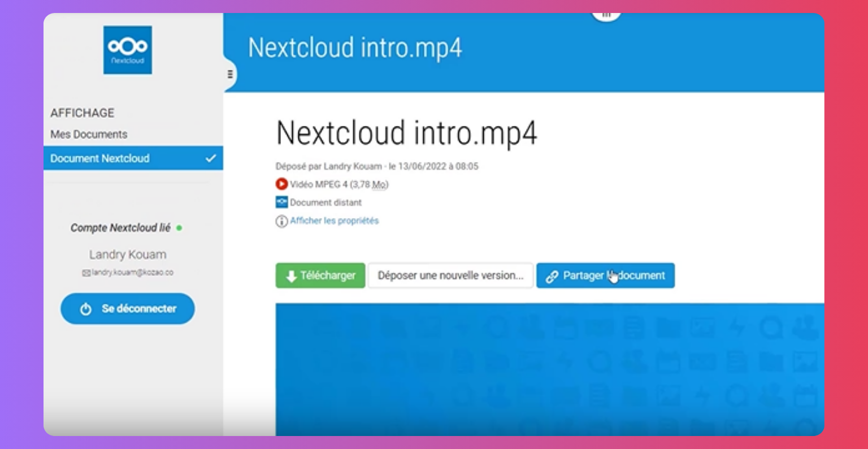Open Déposer une nouvelle version dialog
The image size is (868, 449).
click(450, 276)
